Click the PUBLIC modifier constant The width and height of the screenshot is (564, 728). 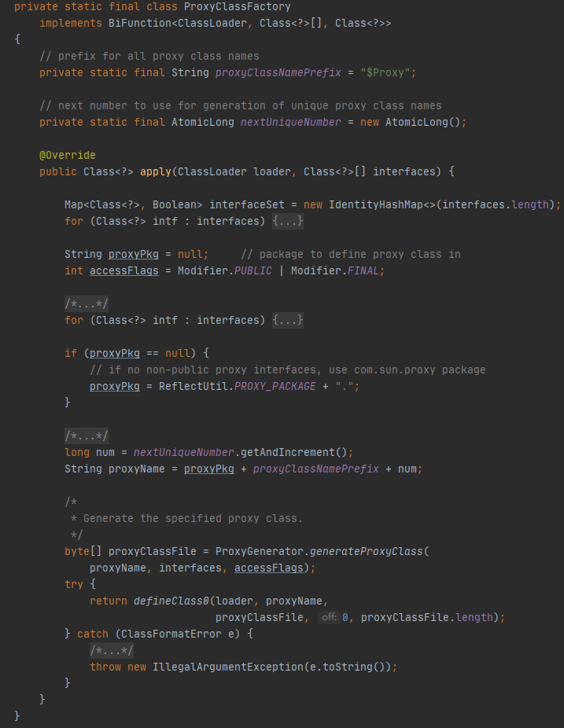point(253,270)
